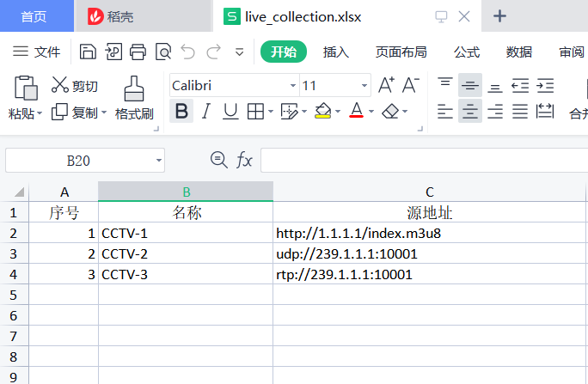Click the Save icon in quick toolbar

pos(88,52)
